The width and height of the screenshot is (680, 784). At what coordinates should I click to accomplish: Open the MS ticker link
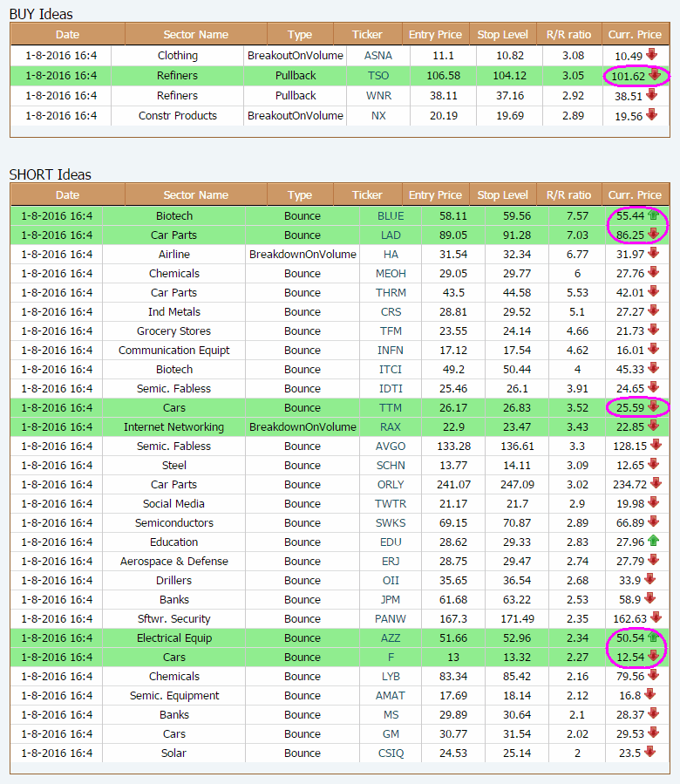coord(391,714)
